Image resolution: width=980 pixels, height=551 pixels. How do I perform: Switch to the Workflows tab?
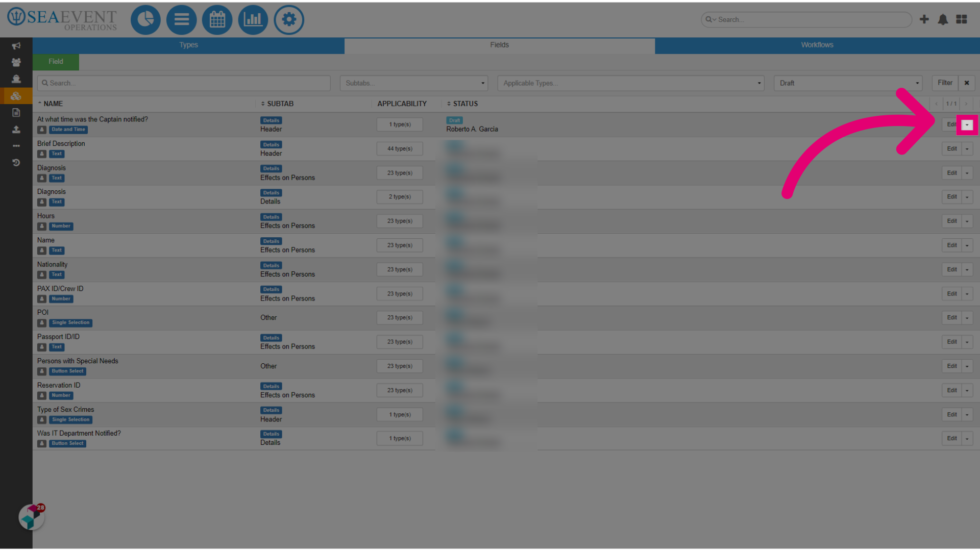point(817,45)
